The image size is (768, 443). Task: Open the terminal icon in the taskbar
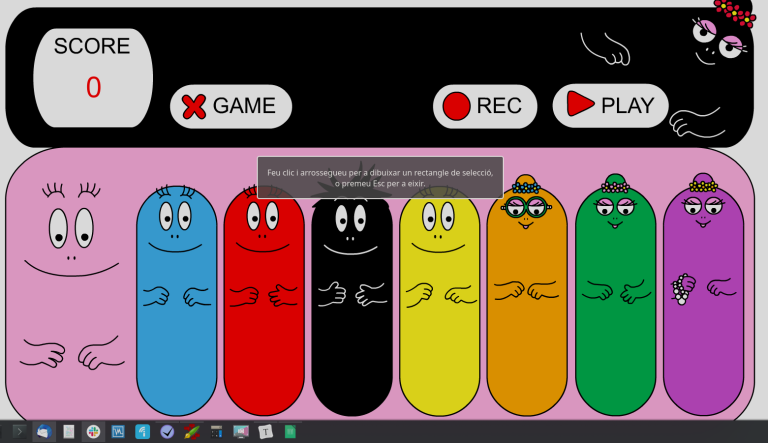pyautogui.click(x=19, y=432)
